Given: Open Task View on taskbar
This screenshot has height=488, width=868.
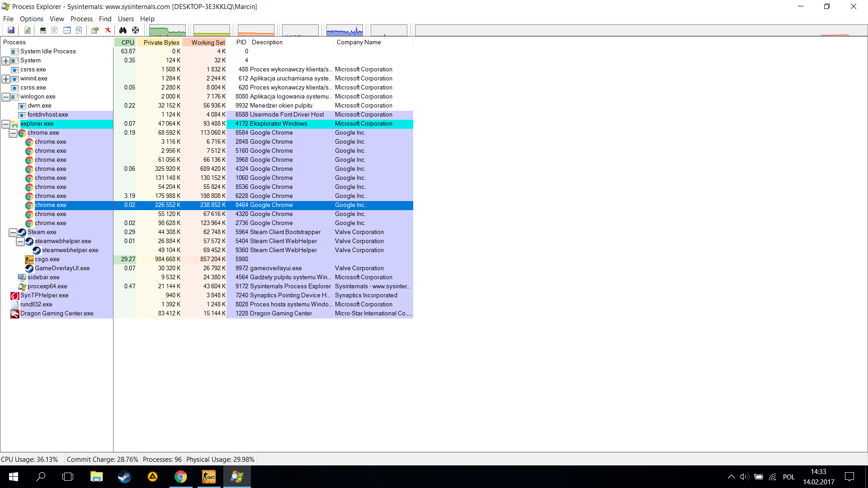Looking at the screenshot, I should click(x=68, y=477).
